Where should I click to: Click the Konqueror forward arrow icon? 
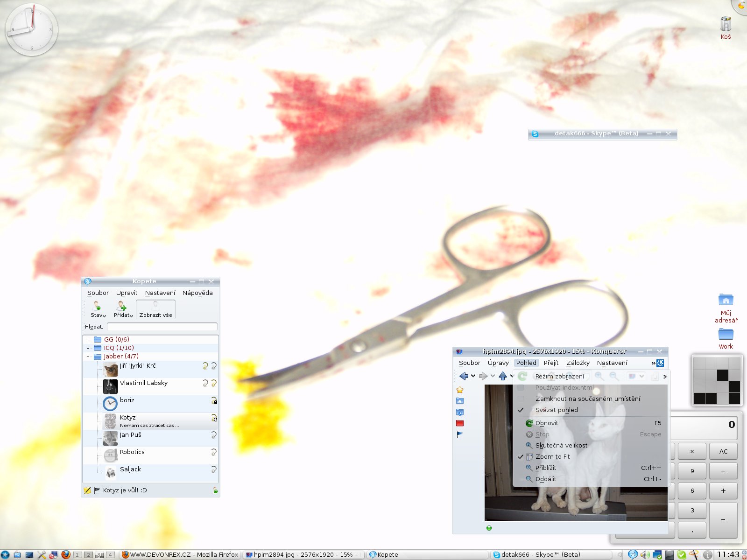click(483, 376)
